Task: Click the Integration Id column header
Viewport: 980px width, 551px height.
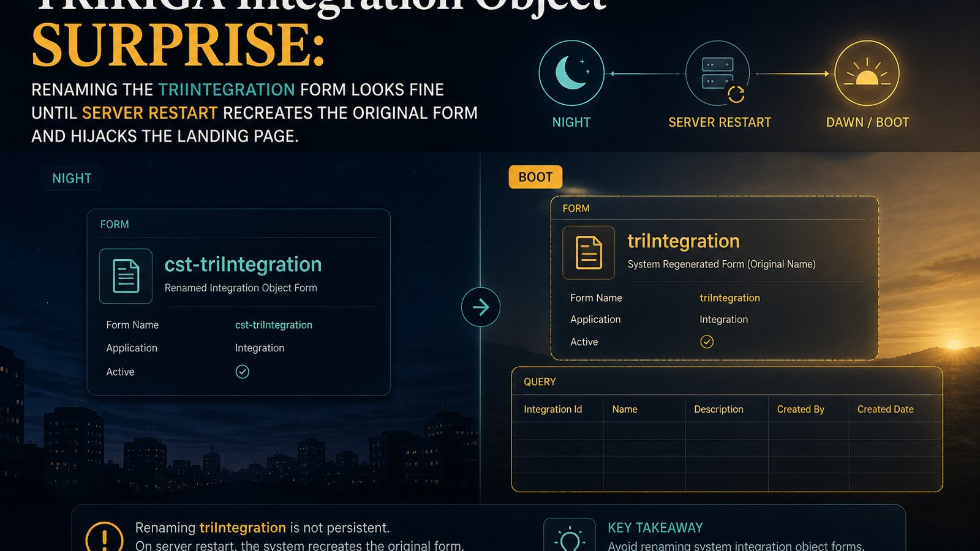Action: coord(553,409)
